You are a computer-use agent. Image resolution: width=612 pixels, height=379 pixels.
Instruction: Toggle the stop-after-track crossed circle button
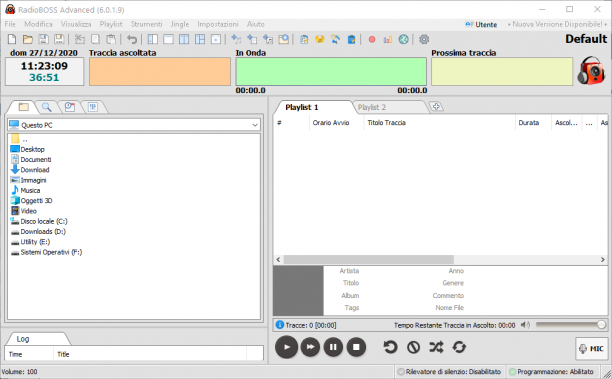click(413, 347)
